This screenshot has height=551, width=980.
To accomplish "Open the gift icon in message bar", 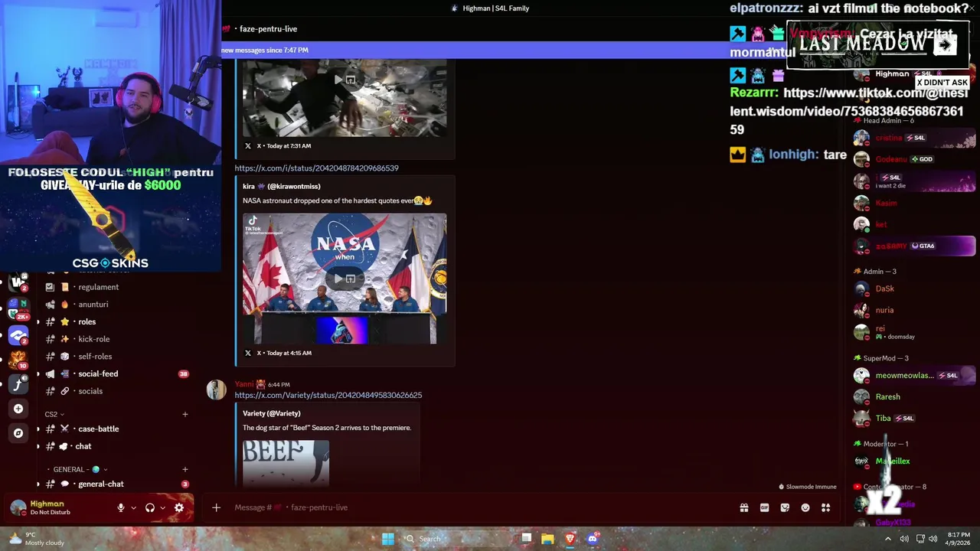I will pos(743,507).
